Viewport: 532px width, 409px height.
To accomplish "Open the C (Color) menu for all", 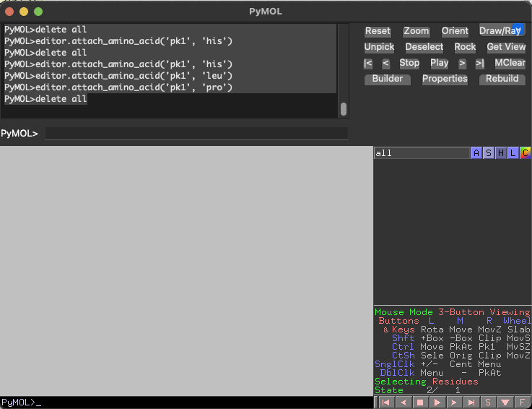I will click(x=525, y=153).
